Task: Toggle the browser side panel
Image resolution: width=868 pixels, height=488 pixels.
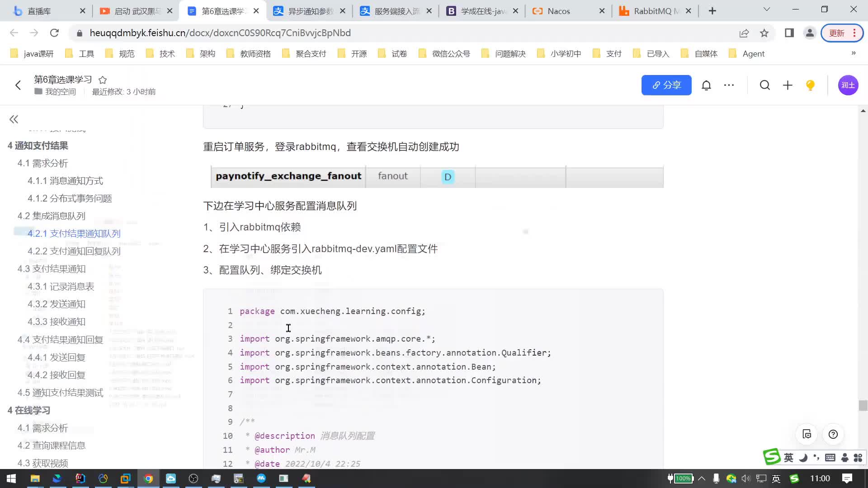Action: [x=789, y=33]
